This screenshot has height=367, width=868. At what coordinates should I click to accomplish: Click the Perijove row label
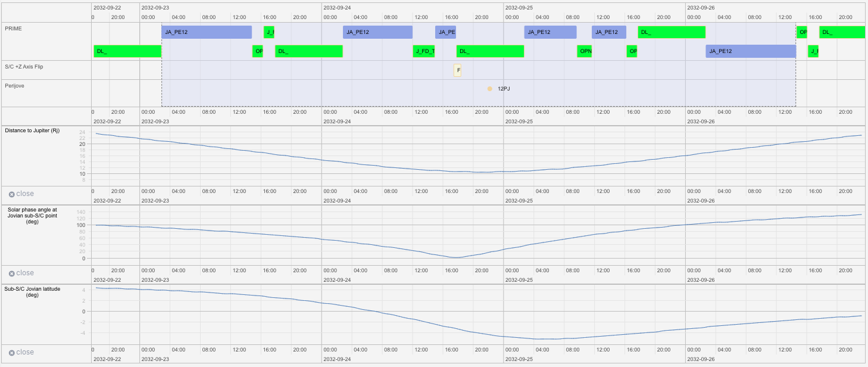pos(14,85)
